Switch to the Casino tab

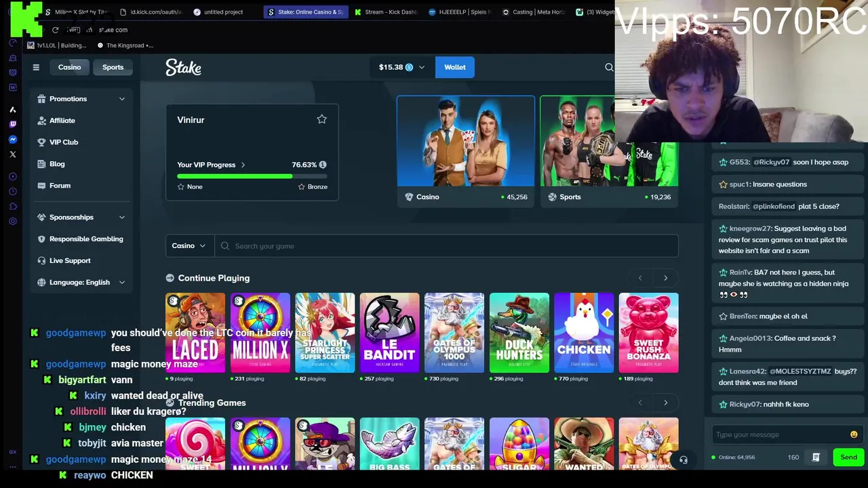[69, 67]
